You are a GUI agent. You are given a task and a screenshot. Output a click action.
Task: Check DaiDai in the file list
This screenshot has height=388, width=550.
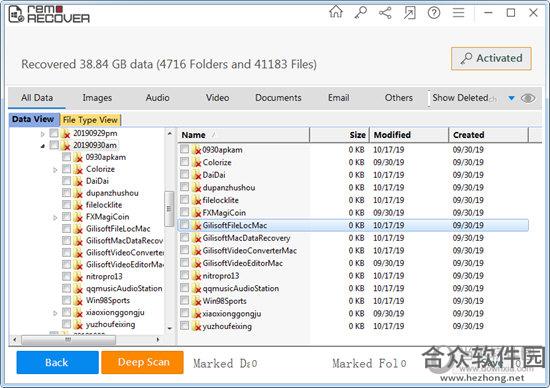click(x=185, y=174)
